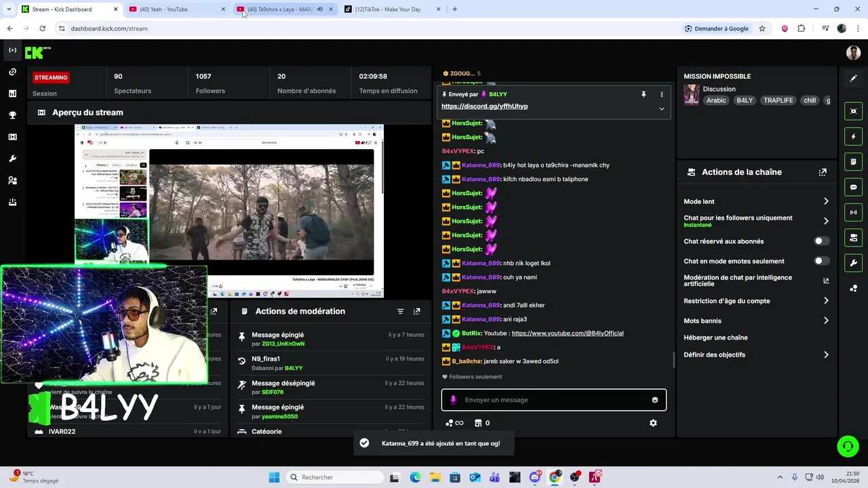
Task: Bookmark this page with the star icon
Action: click(x=762, y=28)
